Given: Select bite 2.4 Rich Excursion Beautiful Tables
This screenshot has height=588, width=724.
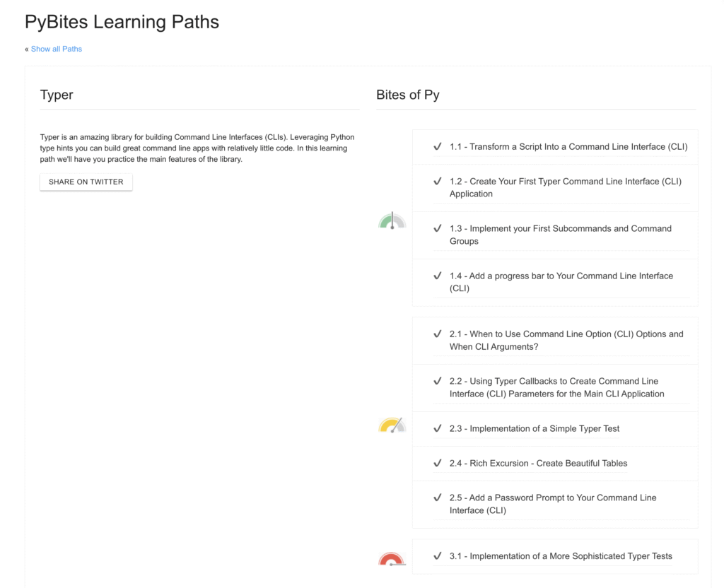Looking at the screenshot, I should click(538, 463).
